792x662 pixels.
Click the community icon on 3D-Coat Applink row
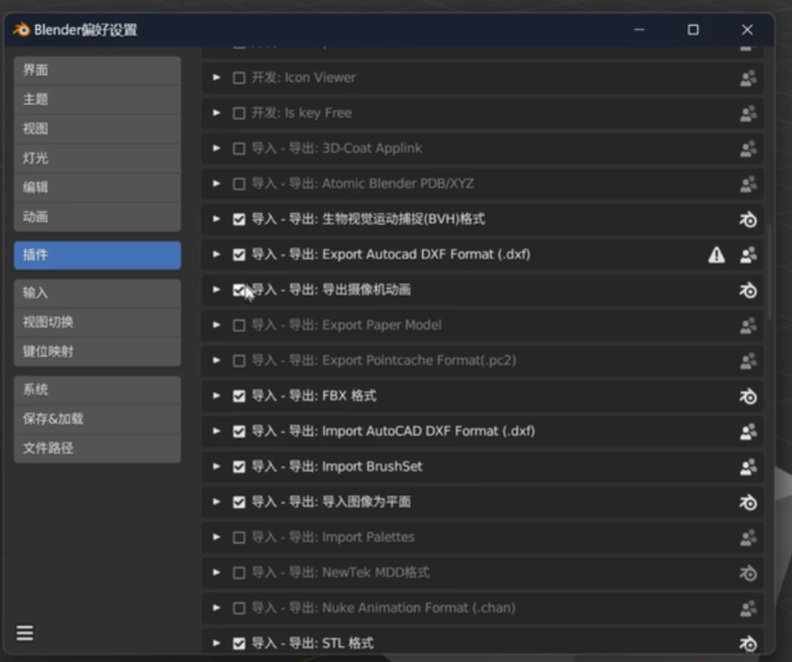(748, 148)
